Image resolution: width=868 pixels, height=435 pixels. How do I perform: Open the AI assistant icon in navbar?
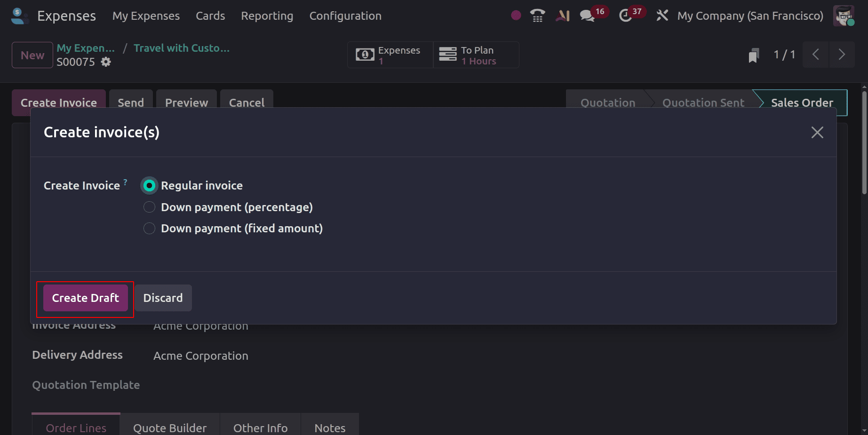click(563, 16)
